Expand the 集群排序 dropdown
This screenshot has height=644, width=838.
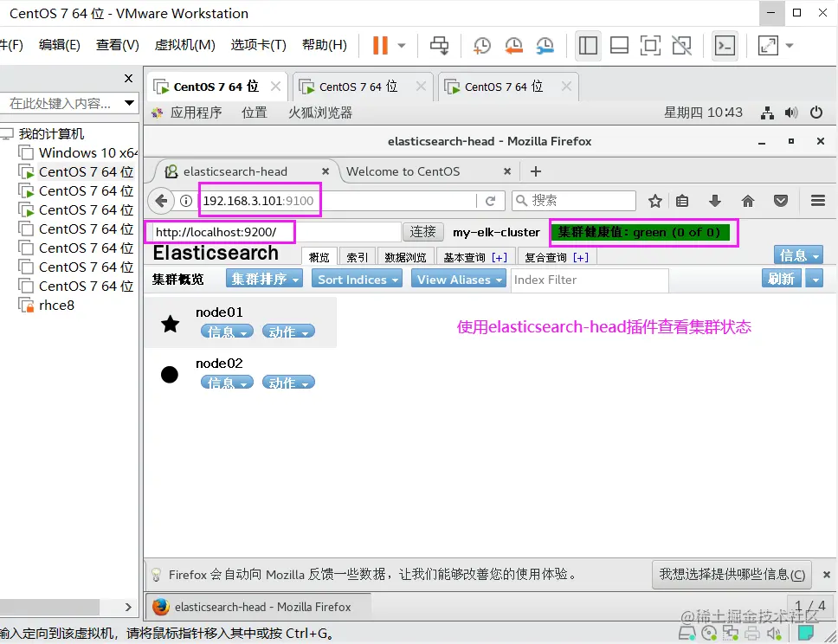tap(265, 279)
